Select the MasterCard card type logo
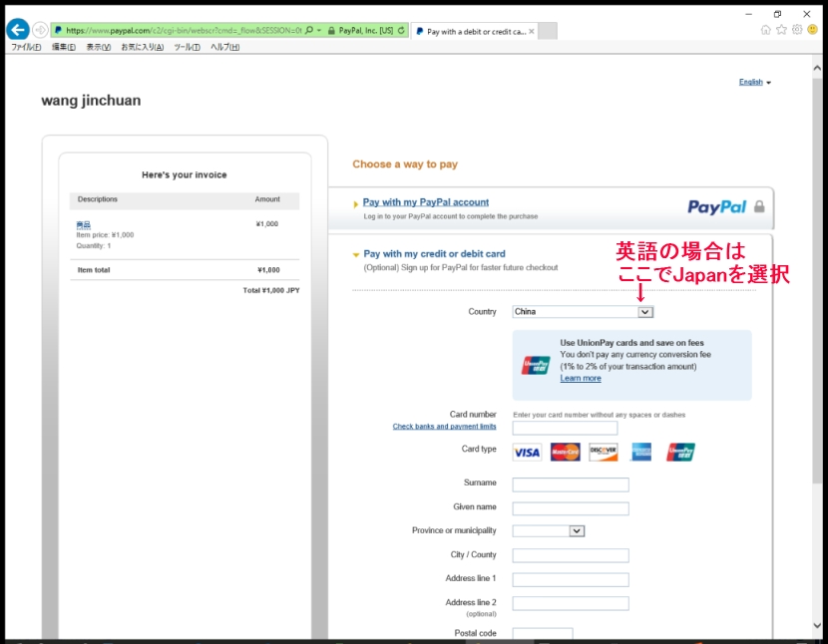 point(565,452)
